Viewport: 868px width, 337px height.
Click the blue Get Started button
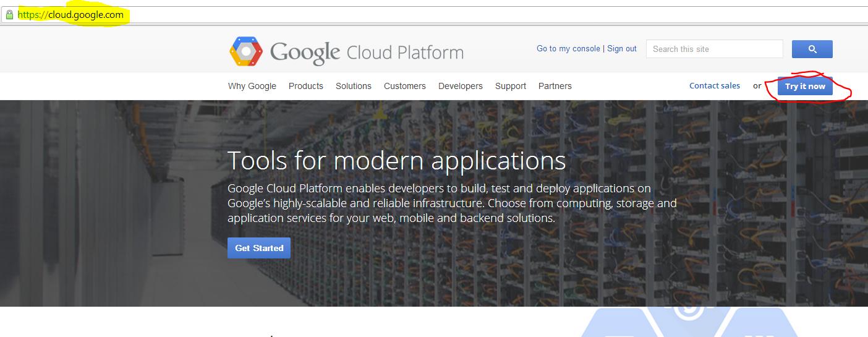(259, 248)
